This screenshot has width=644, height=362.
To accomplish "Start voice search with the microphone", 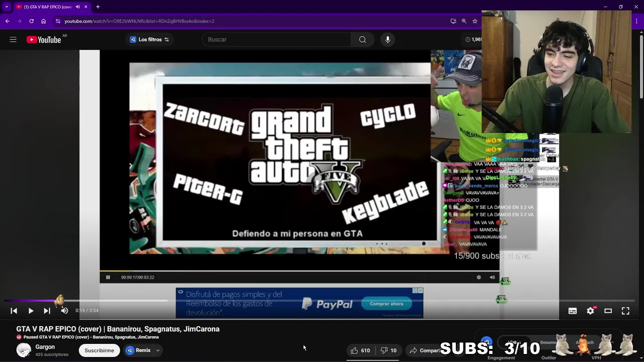I will coord(387,40).
